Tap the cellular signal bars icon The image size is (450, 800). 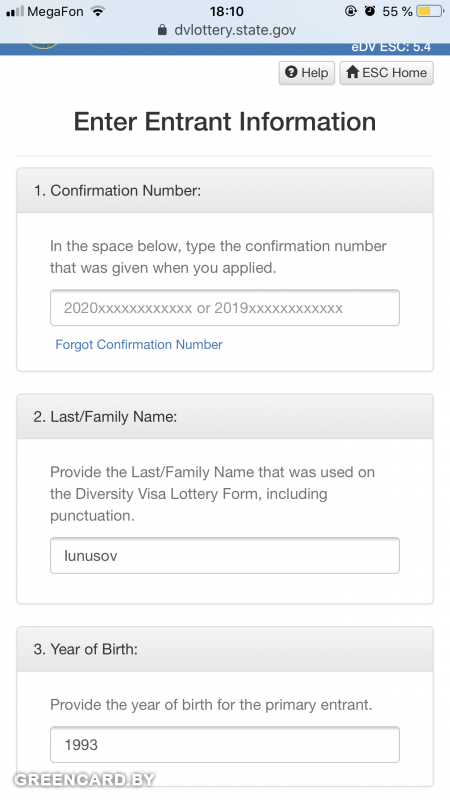click(x=15, y=11)
